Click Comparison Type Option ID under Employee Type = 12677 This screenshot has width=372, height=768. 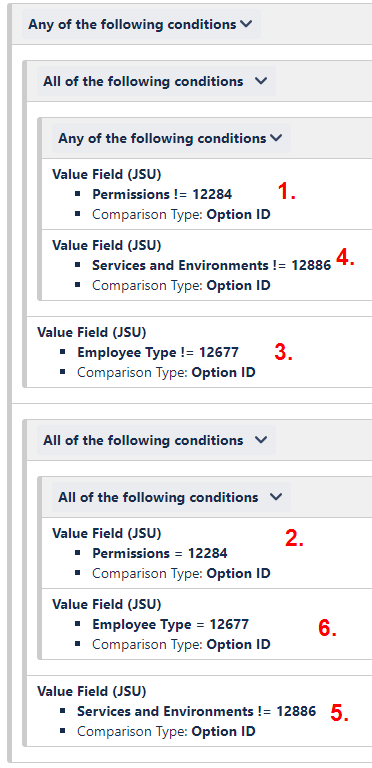click(x=181, y=644)
